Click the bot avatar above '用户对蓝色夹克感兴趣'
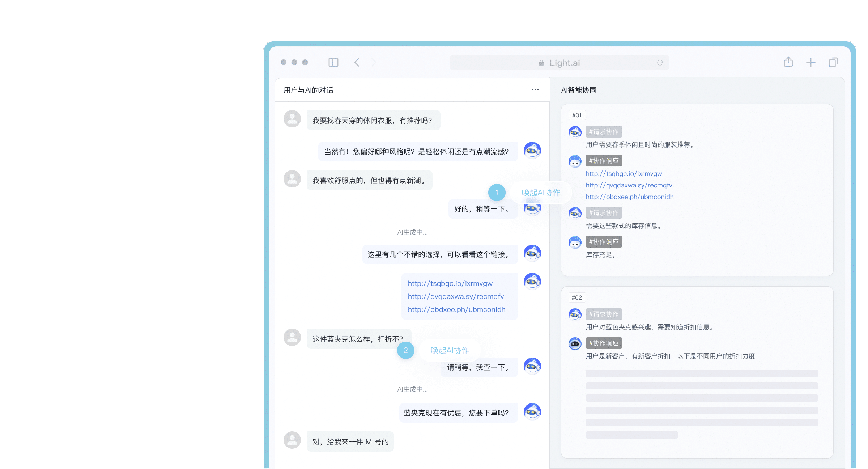This screenshot has height=469, width=868. pos(575,314)
